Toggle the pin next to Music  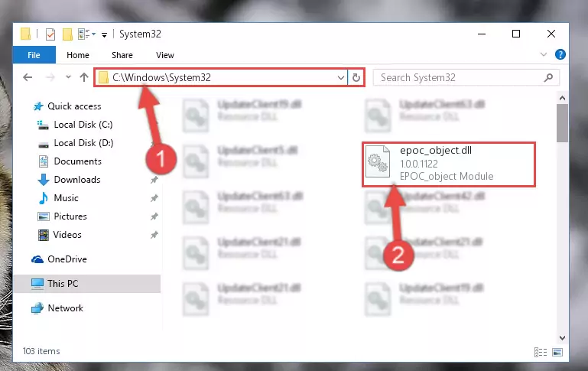(154, 198)
